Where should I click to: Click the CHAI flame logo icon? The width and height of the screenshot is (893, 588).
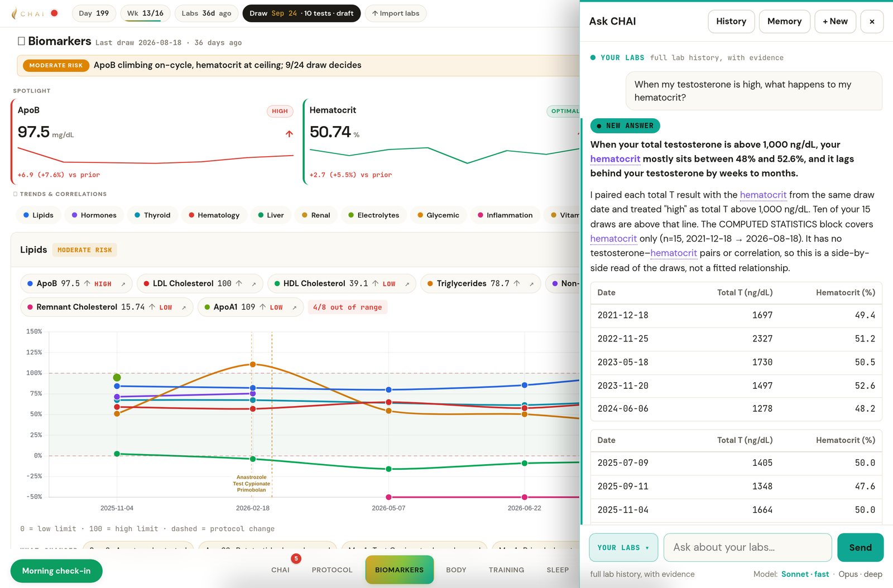tap(14, 13)
